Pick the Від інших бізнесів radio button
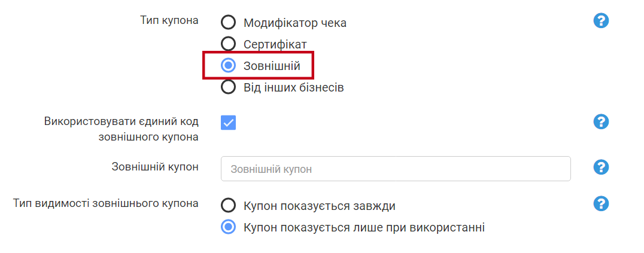This screenshot has width=644, height=253. tap(228, 87)
